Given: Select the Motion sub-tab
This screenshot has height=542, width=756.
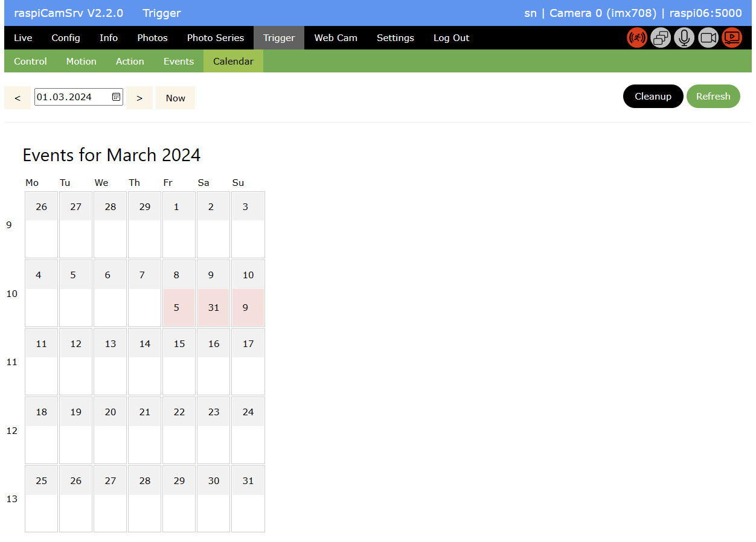Looking at the screenshot, I should 81,62.
